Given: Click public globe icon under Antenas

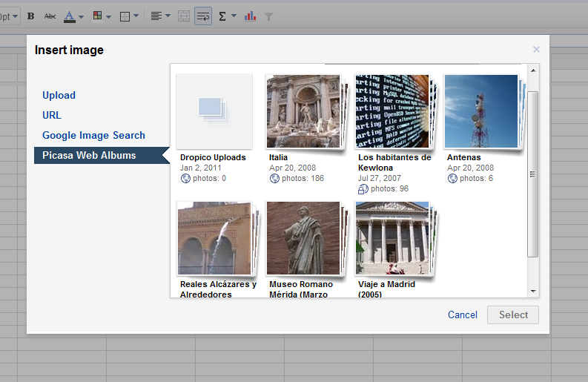Looking at the screenshot, I should 452,179.
